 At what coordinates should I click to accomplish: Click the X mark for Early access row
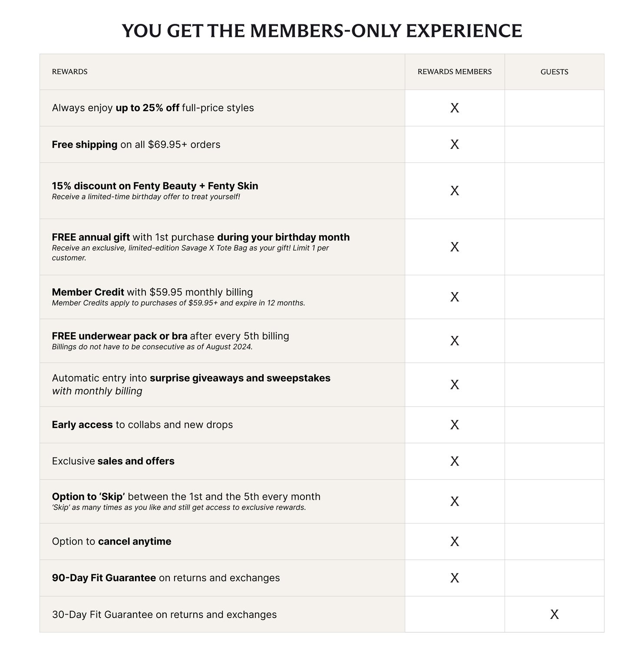coord(454,425)
